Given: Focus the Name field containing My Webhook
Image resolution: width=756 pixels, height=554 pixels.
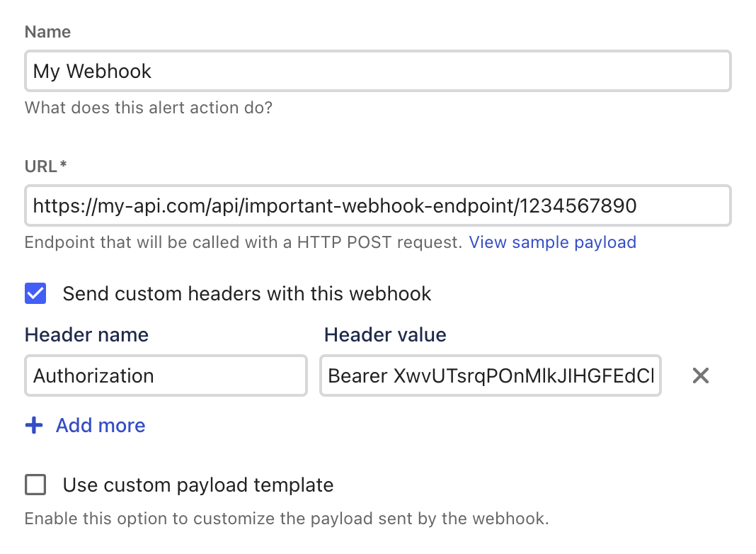Looking at the screenshot, I should pyautogui.click(x=377, y=71).
